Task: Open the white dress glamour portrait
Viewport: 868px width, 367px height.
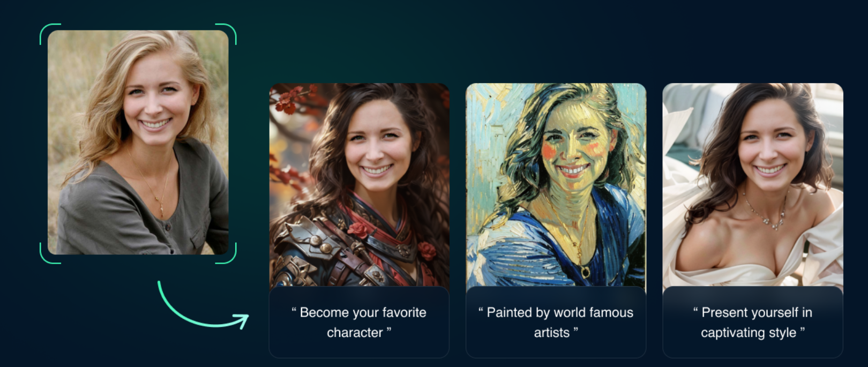Action: click(x=753, y=185)
